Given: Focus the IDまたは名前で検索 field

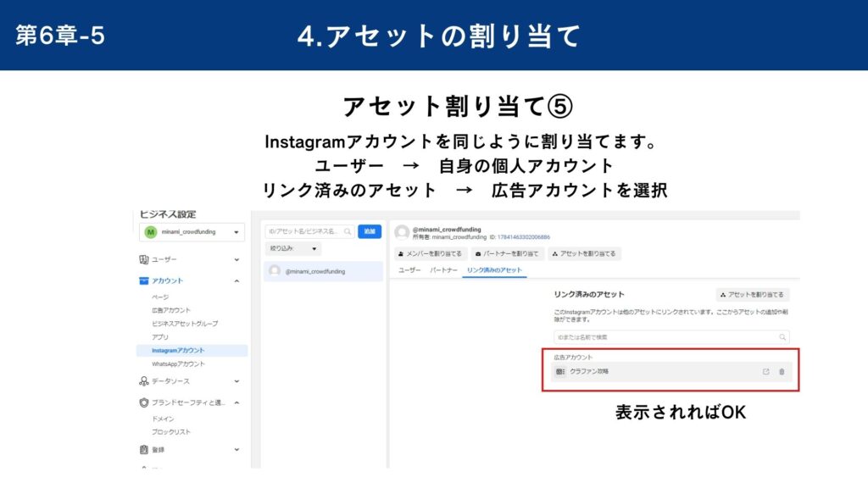Looking at the screenshot, I should tap(671, 337).
